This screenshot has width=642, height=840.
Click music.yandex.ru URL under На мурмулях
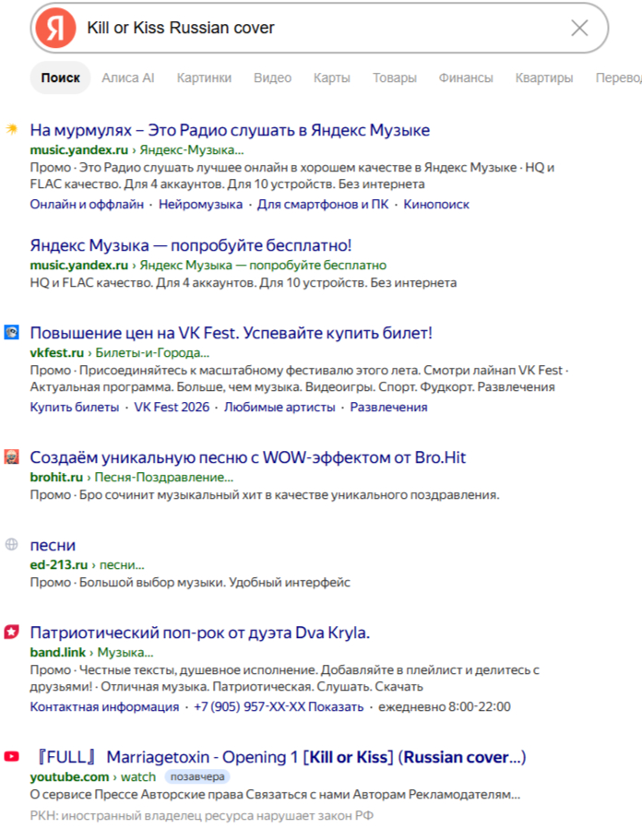coord(78,150)
